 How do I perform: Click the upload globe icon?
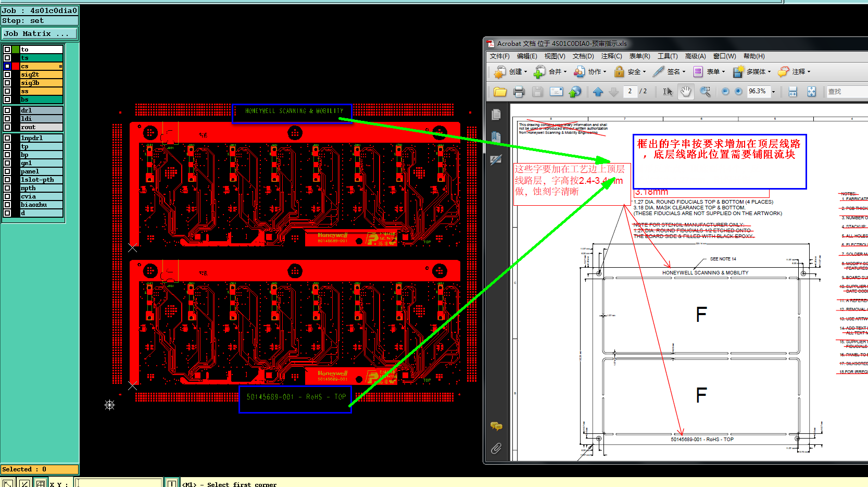tap(575, 92)
